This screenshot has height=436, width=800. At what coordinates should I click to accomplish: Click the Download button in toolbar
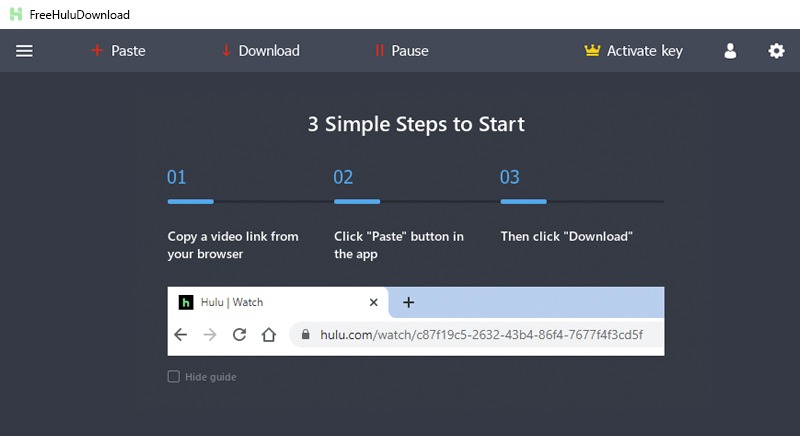[x=260, y=51]
